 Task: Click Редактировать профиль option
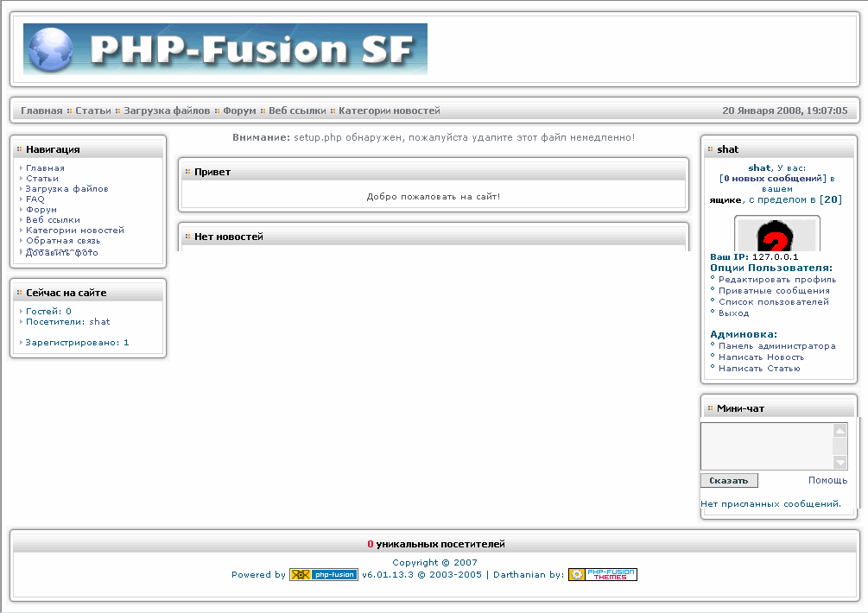click(777, 280)
